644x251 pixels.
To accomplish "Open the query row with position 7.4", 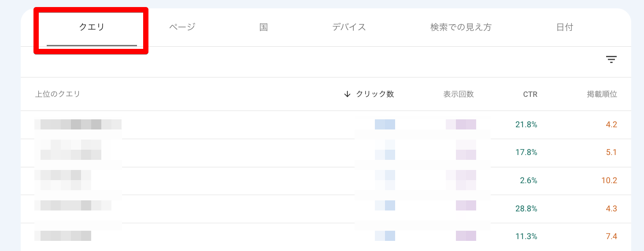I will pos(326,236).
